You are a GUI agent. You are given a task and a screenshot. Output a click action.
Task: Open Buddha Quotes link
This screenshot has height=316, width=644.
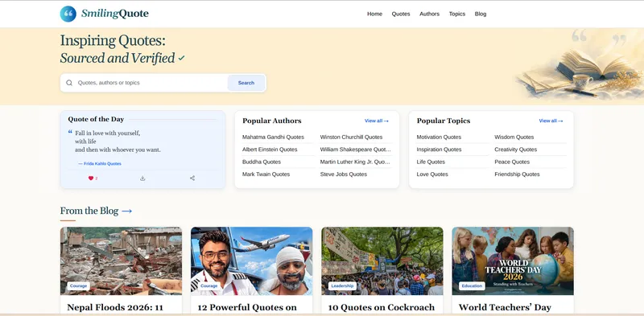(x=262, y=162)
